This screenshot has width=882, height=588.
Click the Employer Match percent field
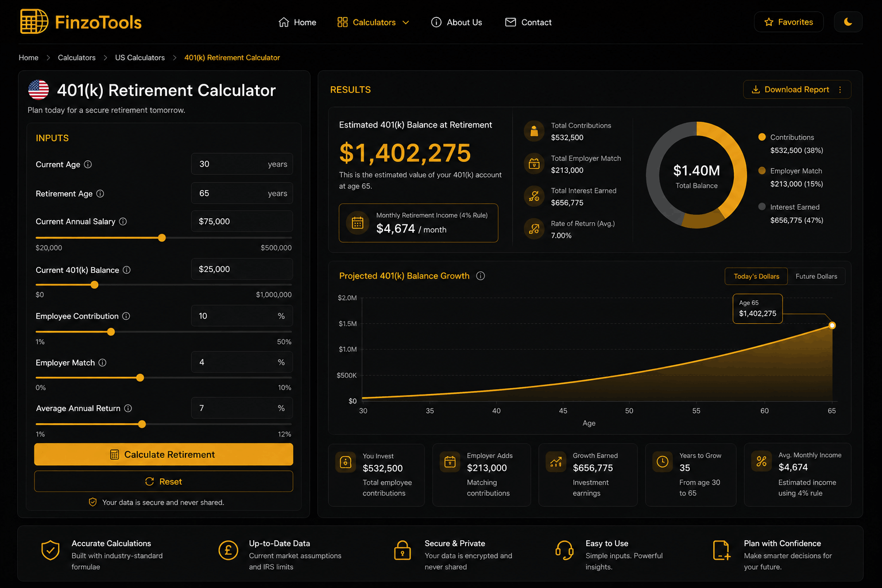pos(242,362)
